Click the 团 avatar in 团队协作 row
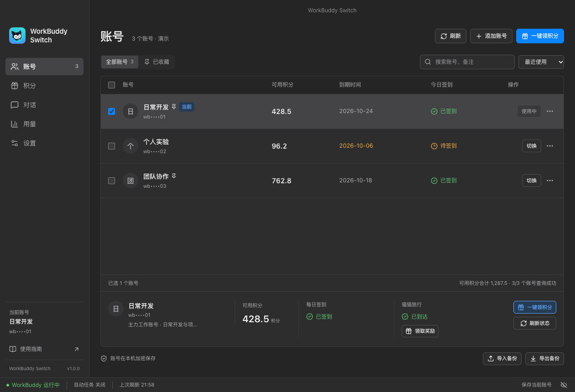Screen dimensions: 575x392 pos(131,181)
